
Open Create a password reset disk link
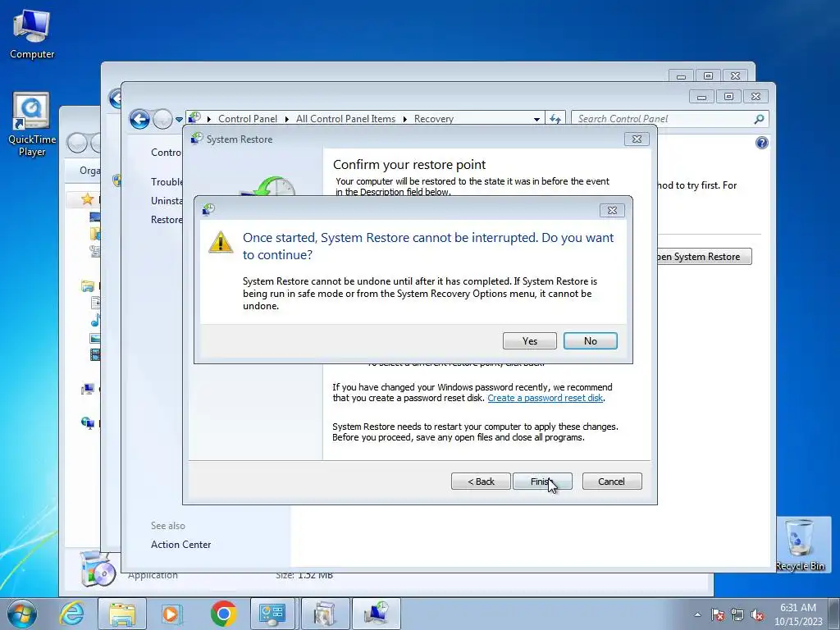[x=545, y=398]
